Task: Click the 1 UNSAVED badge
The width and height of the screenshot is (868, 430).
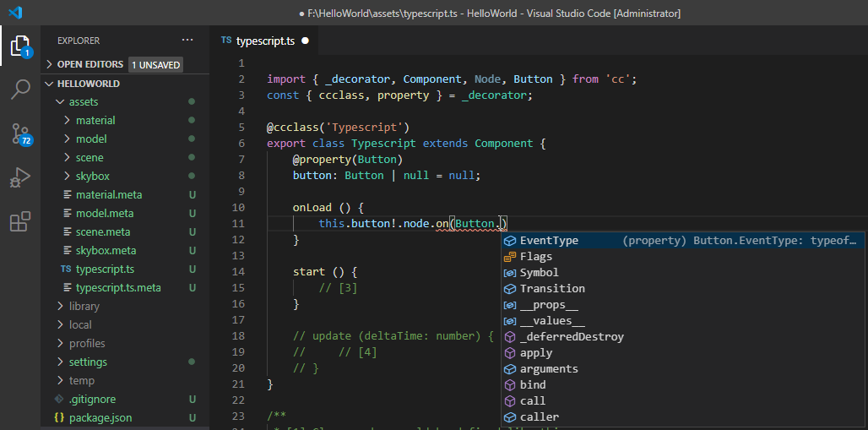Action: [155, 65]
